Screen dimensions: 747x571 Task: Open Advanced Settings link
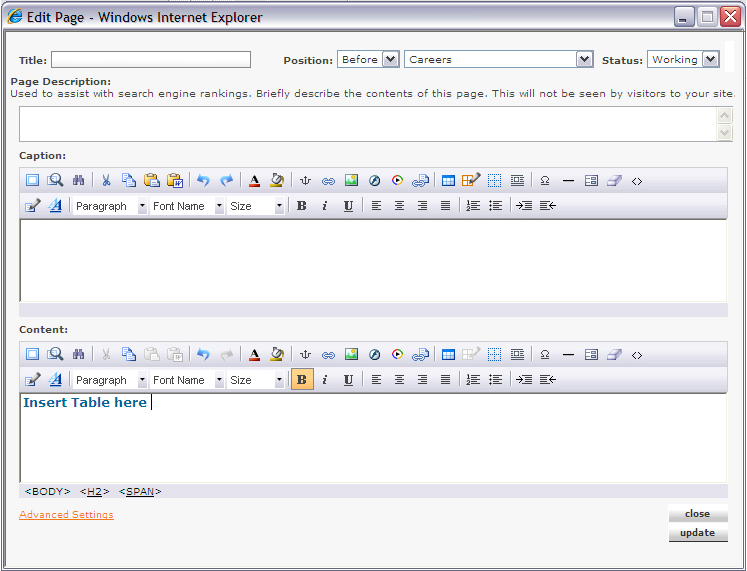[x=66, y=514]
